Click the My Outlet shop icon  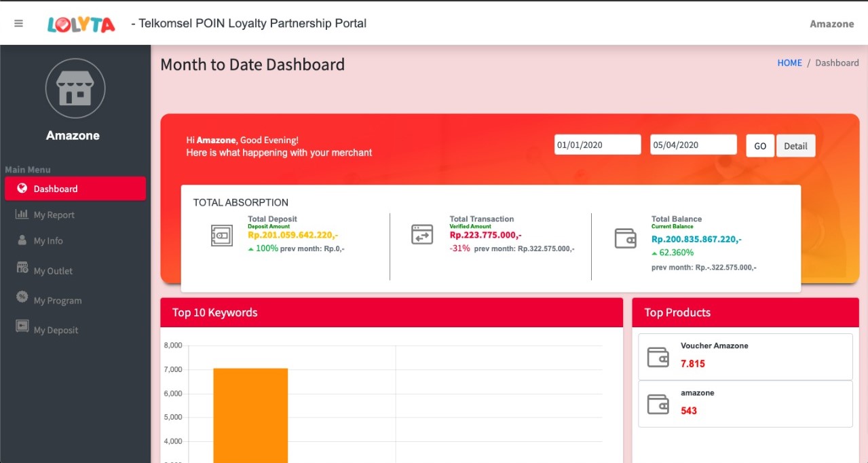tap(22, 267)
